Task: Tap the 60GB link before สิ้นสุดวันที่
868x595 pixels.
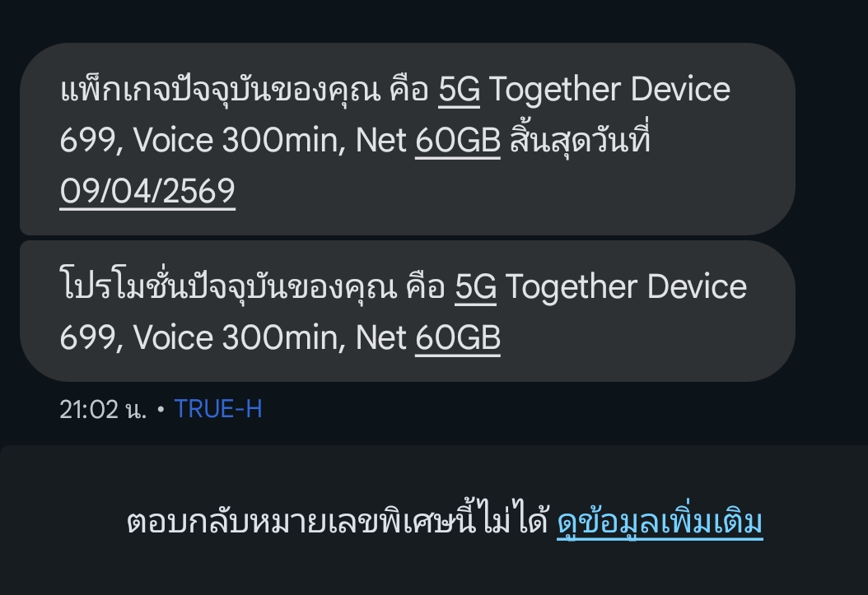Action: click(x=458, y=140)
